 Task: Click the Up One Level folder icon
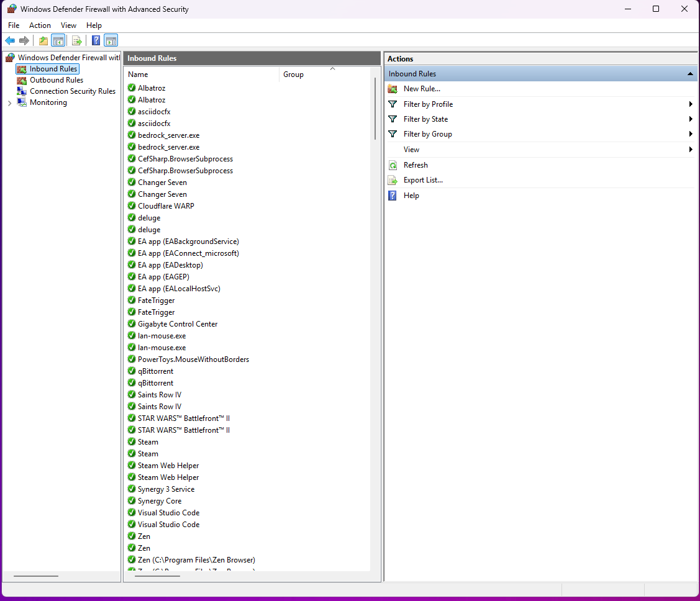(x=43, y=41)
